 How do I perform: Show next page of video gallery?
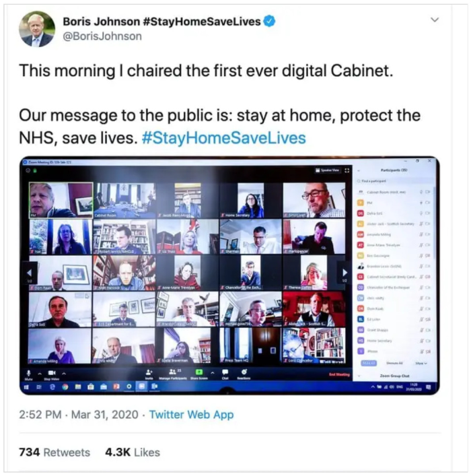pyautogui.click(x=345, y=273)
